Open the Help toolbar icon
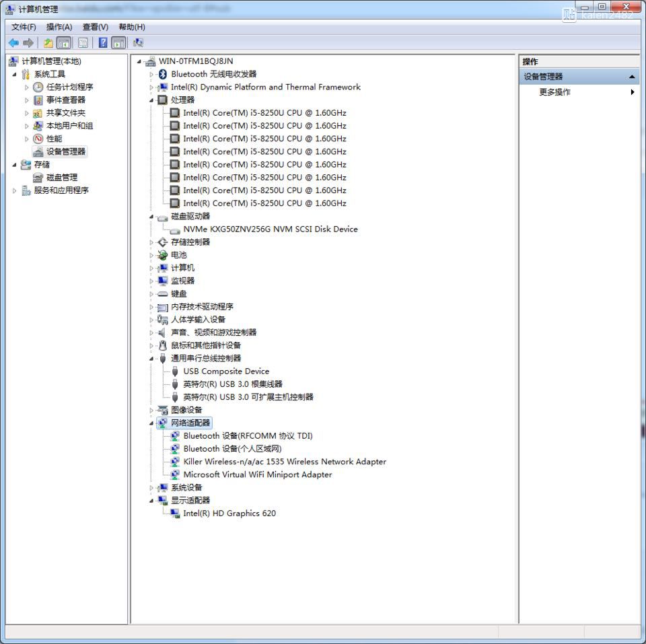646x644 pixels. 103,43
